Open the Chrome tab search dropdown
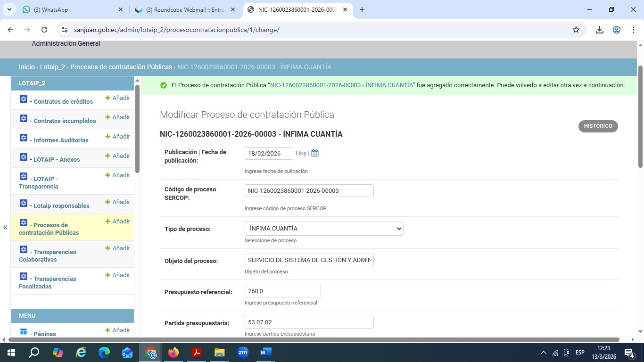Image resolution: width=644 pixels, height=362 pixels. pyautogui.click(x=10, y=9)
